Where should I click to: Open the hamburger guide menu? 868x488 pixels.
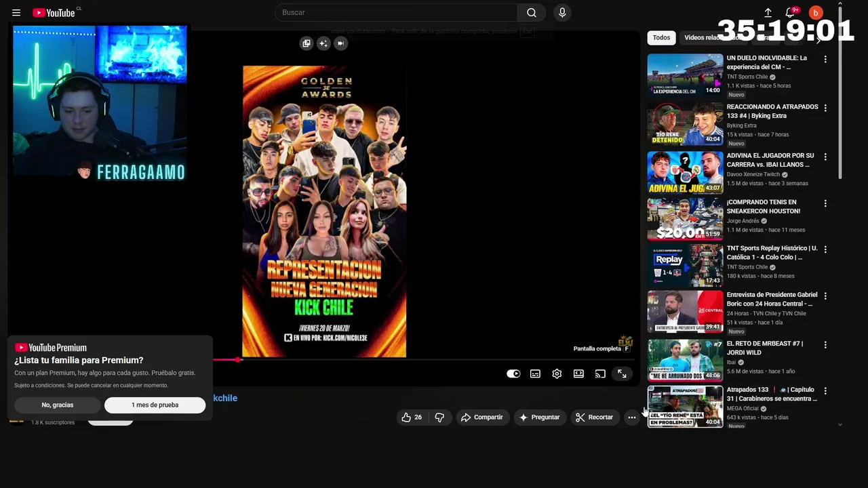[x=16, y=13]
